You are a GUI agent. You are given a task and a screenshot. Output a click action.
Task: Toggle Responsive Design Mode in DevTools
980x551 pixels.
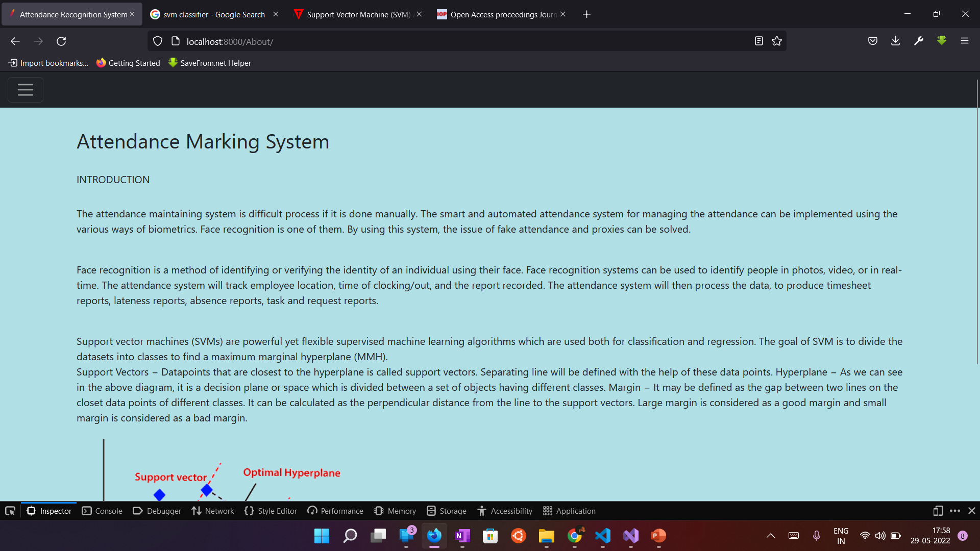(938, 511)
